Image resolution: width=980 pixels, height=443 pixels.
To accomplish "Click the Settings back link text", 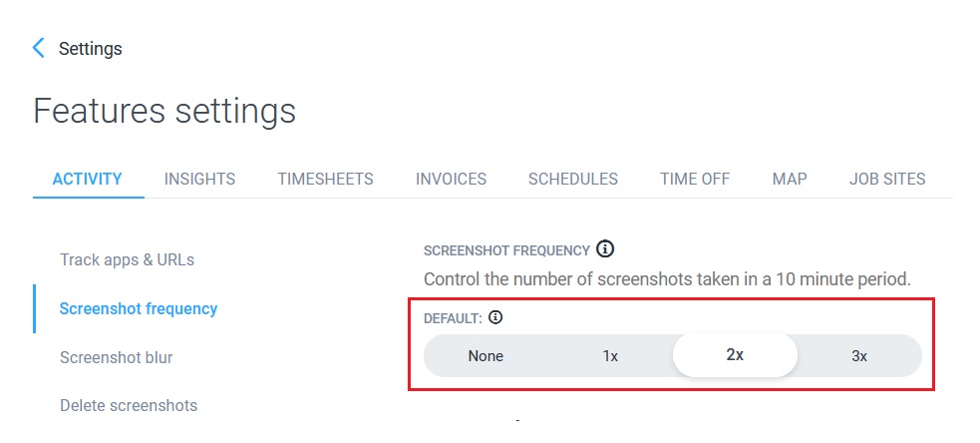I will pyautogui.click(x=91, y=48).
